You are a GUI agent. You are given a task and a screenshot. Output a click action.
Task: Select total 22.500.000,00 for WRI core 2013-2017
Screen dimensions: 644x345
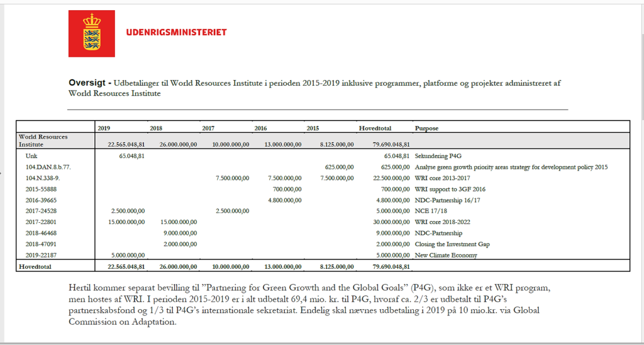tap(391, 178)
